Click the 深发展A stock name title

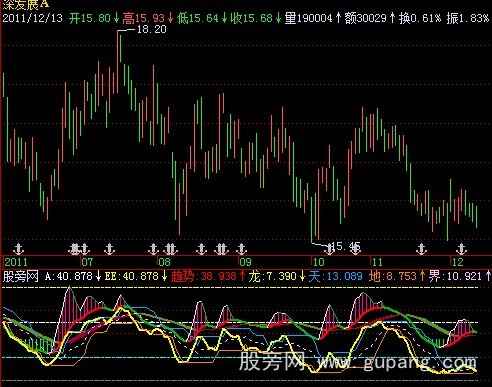pos(26,4)
